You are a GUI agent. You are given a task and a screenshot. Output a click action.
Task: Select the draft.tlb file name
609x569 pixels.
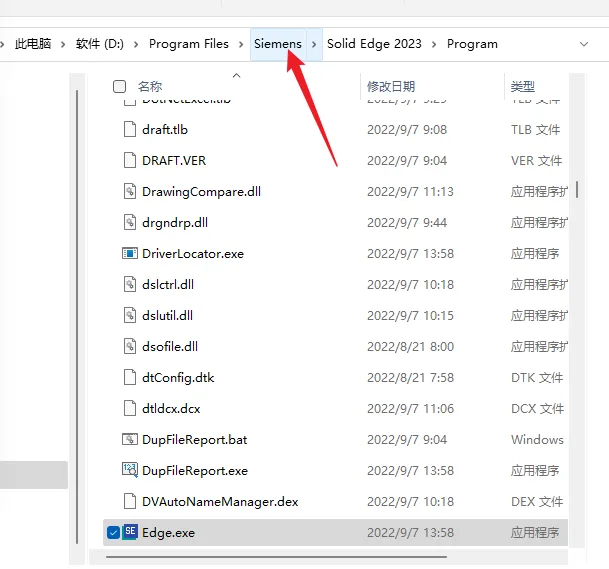point(165,129)
